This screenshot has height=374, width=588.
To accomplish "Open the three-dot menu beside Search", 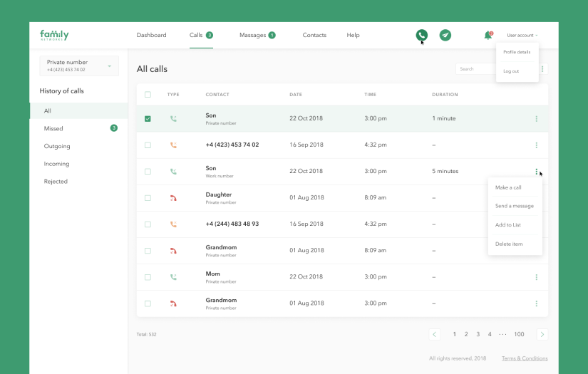I will (x=542, y=69).
